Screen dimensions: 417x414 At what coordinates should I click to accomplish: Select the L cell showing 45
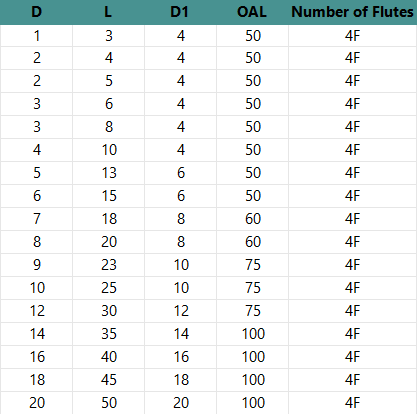point(108,380)
